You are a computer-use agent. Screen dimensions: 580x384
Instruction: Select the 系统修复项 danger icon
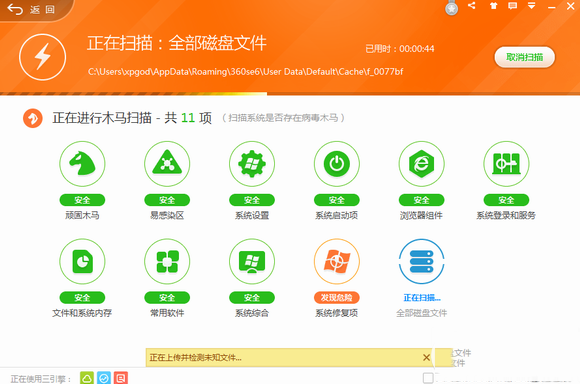coord(337,261)
